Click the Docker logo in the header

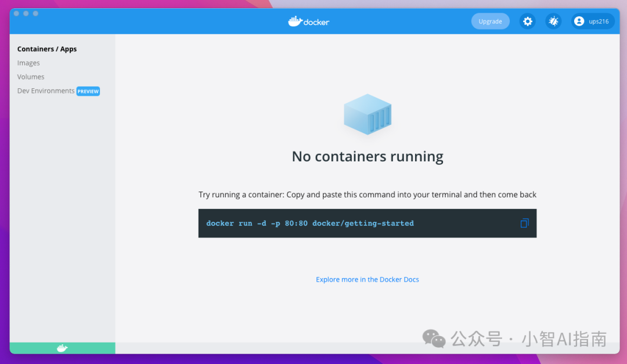(309, 21)
